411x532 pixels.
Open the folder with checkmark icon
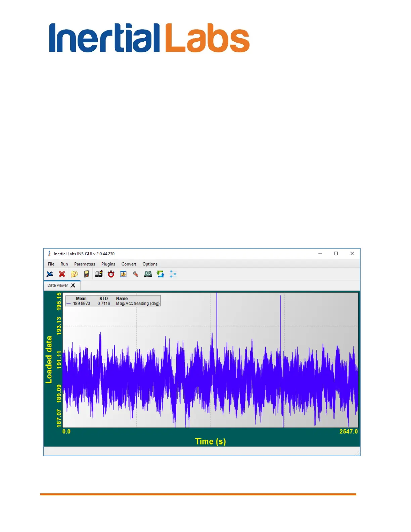click(74, 274)
